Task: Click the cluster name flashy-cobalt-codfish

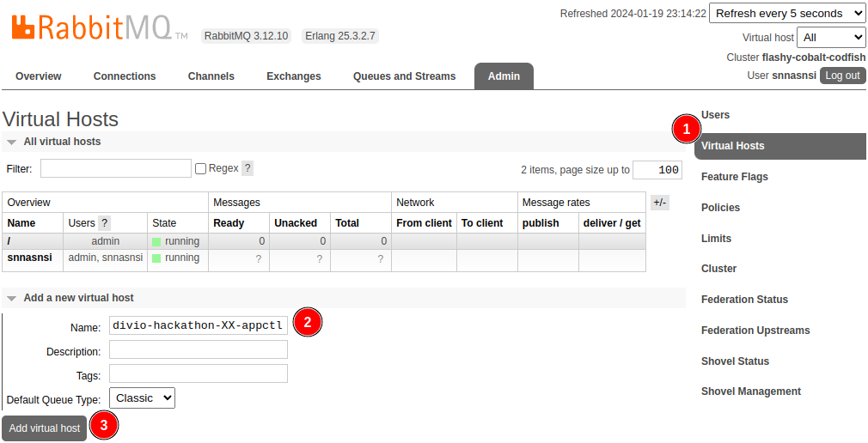Action: point(814,58)
